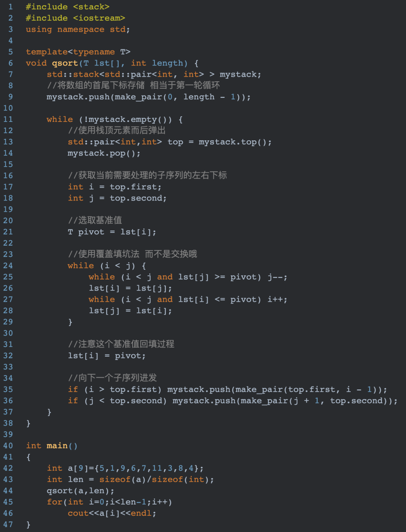Click the qsort function name on line 6
Viewport: 406px width, 532px height.
point(65,63)
